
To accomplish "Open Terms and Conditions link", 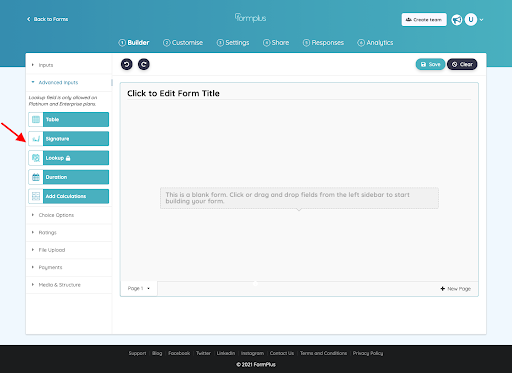I will [323, 353].
